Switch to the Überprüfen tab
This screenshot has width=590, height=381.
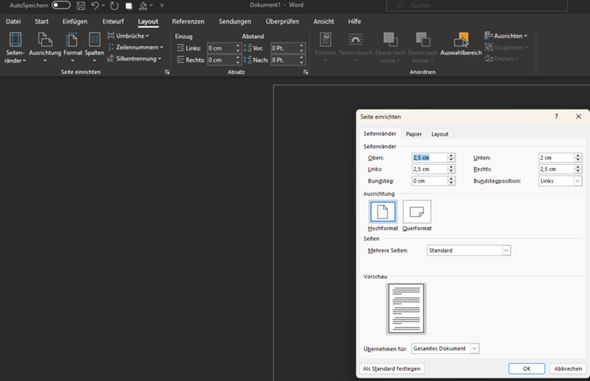click(282, 21)
